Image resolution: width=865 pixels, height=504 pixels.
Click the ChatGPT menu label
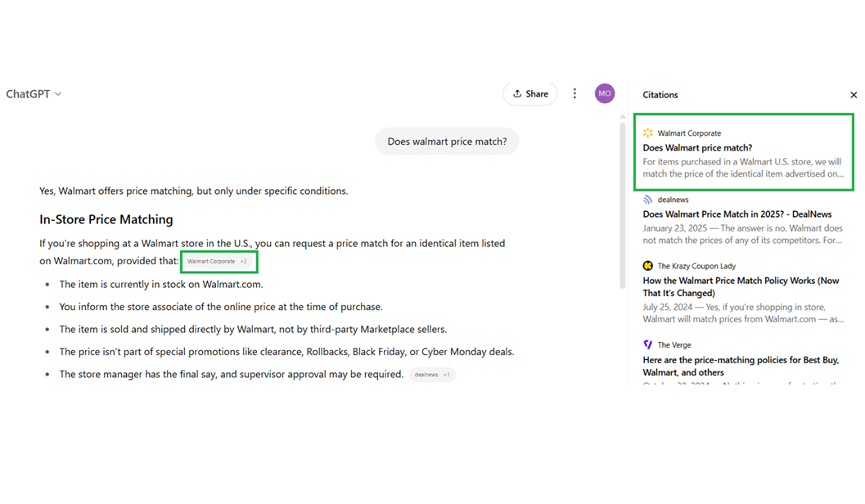[x=27, y=93]
